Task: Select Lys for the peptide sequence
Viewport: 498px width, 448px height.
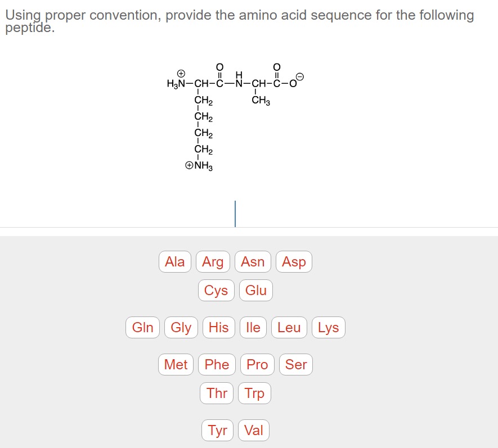Action: 328,327
